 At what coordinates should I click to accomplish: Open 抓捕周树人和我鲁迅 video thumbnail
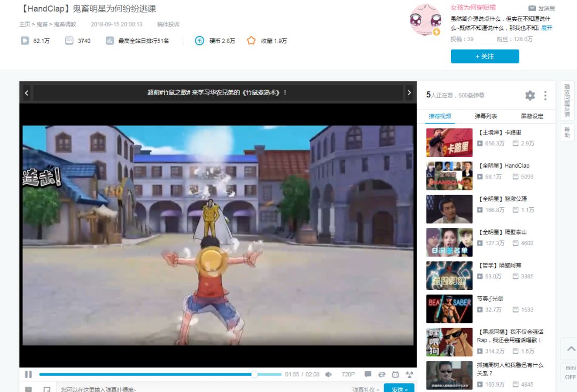click(x=449, y=375)
